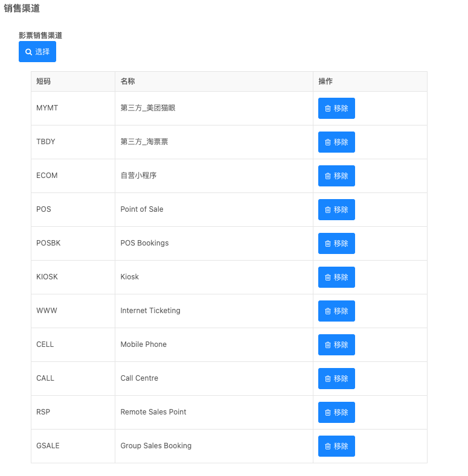Click the 操作 column header
The height and width of the screenshot is (476, 468).
point(325,81)
